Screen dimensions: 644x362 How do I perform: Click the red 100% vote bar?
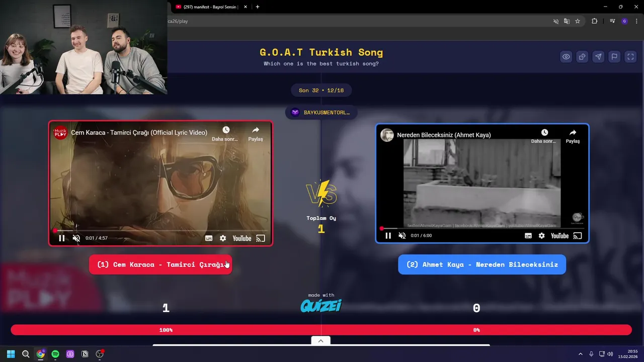pos(166,330)
